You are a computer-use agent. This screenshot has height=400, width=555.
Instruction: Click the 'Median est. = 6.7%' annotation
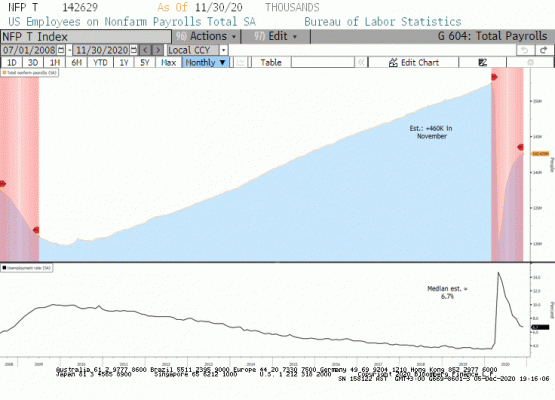447,292
